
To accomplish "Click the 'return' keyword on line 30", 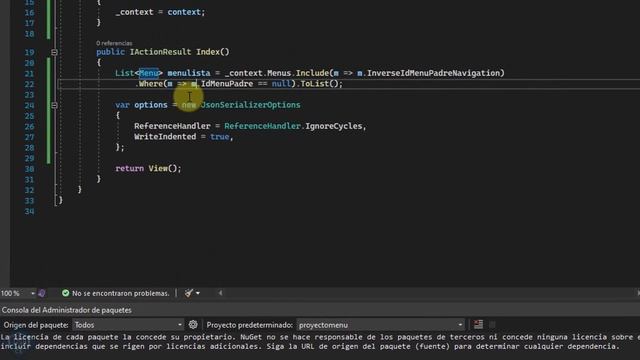I will coord(129,169).
